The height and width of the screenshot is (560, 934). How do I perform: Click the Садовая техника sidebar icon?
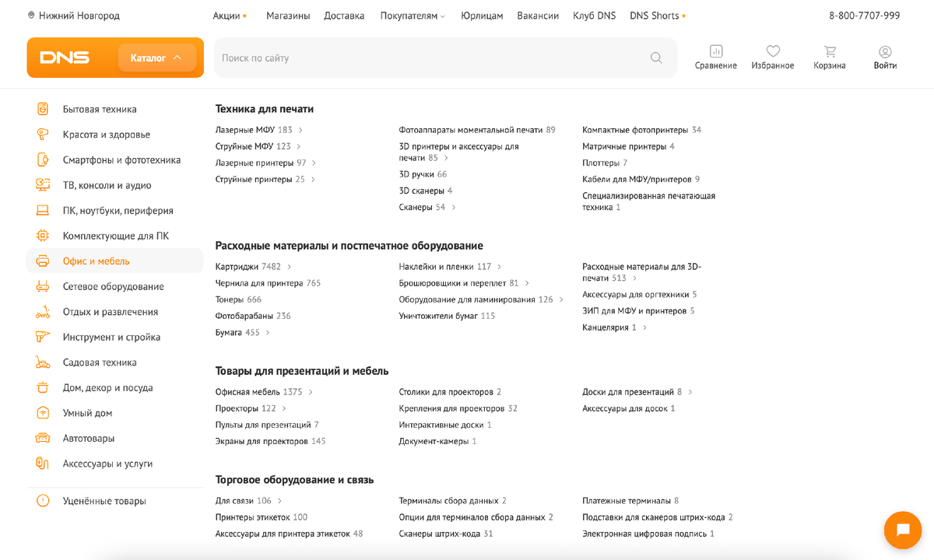point(42,362)
